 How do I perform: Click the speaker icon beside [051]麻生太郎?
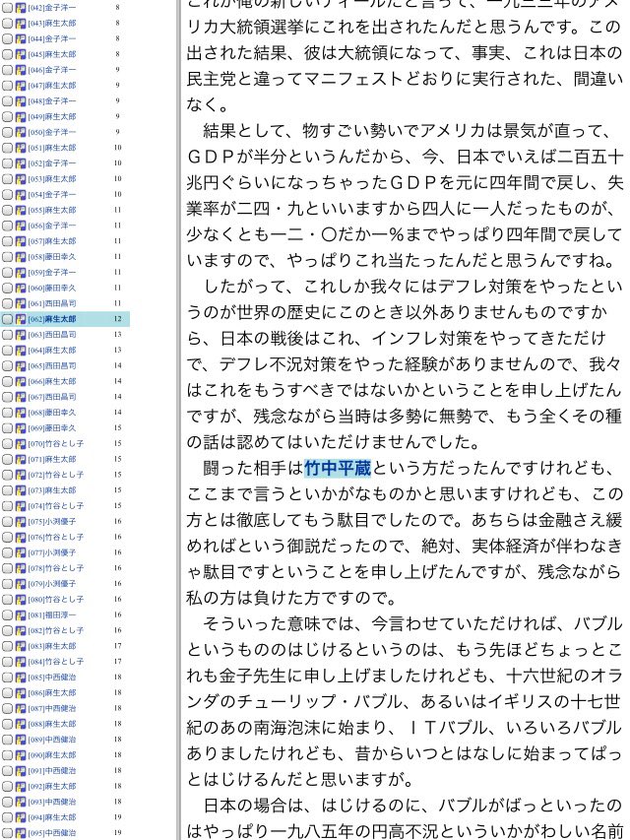click(x=21, y=148)
